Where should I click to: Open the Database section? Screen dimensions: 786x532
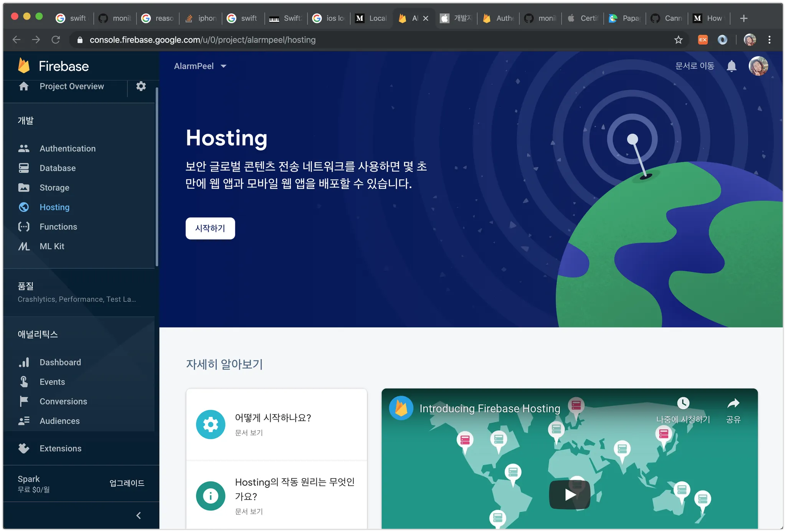point(58,168)
